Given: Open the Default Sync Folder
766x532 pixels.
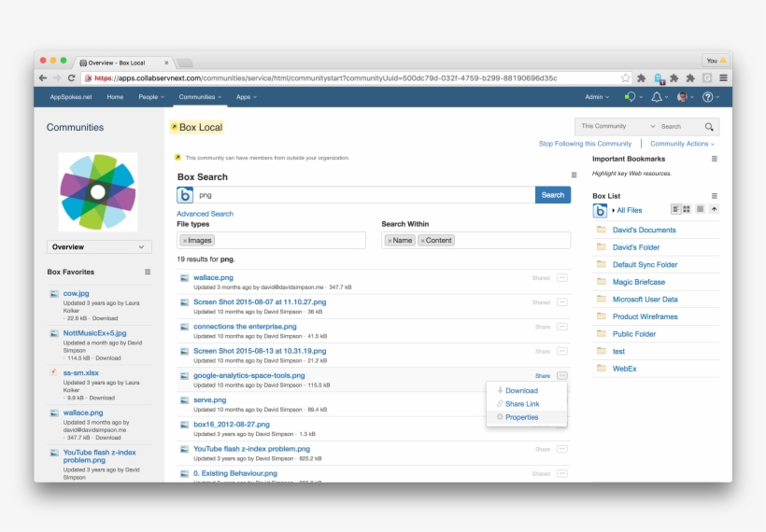Looking at the screenshot, I should (645, 265).
